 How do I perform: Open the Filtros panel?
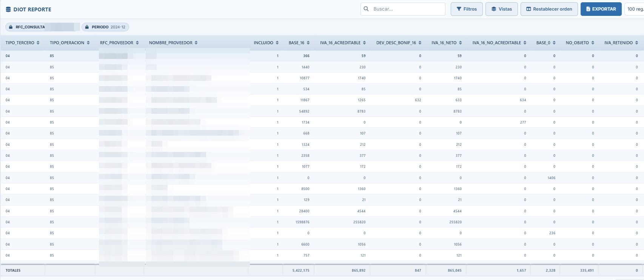click(x=467, y=9)
